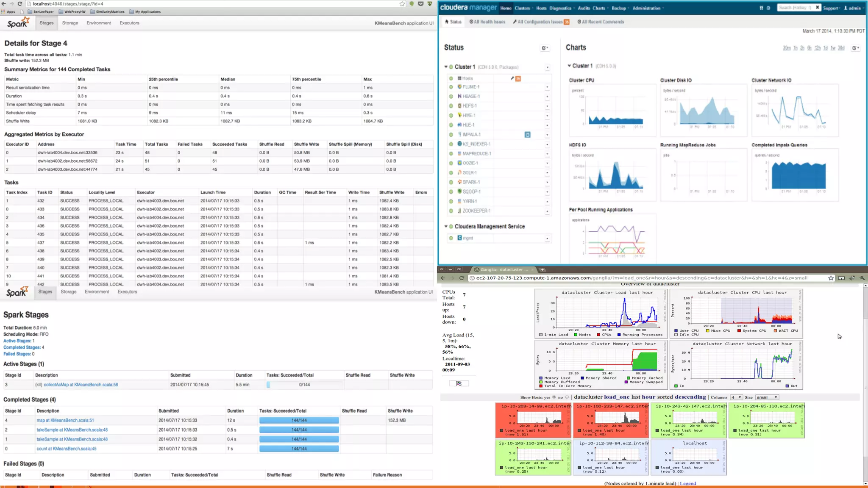Click the Spark logo in top navbar

18,23
